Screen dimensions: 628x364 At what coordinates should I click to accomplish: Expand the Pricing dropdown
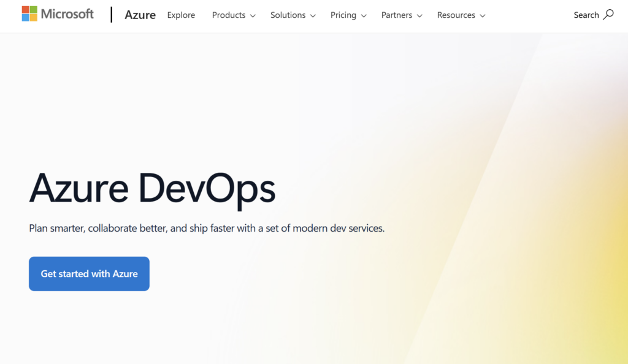pyautogui.click(x=348, y=15)
